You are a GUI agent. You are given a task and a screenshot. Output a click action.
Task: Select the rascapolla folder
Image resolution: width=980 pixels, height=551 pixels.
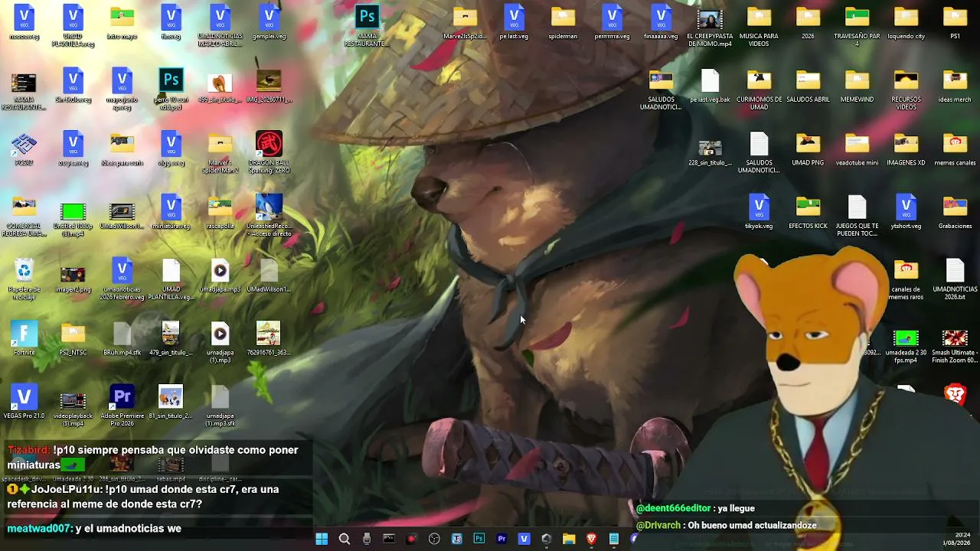[220, 212]
